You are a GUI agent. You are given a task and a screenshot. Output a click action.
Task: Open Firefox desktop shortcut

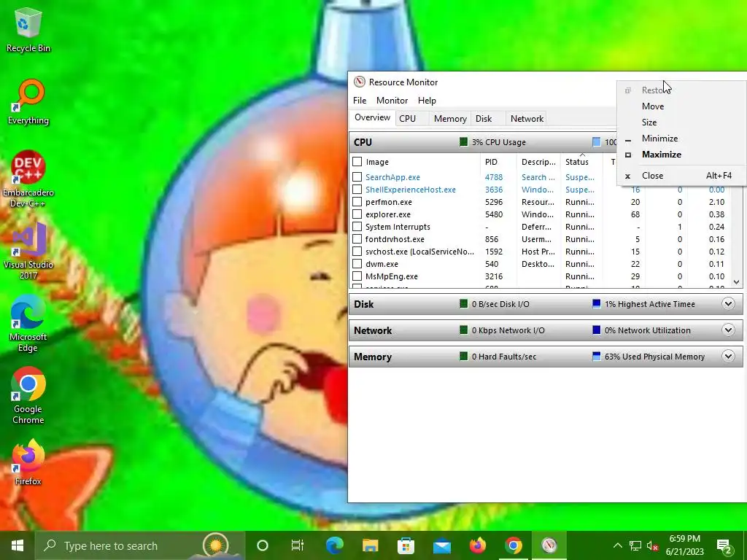(28, 462)
